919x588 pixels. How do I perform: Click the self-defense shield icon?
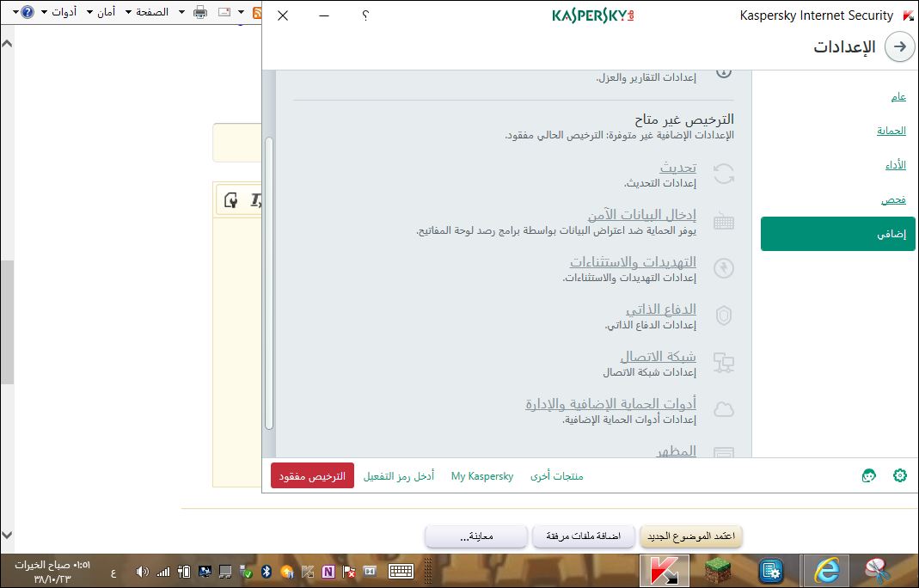coord(724,315)
